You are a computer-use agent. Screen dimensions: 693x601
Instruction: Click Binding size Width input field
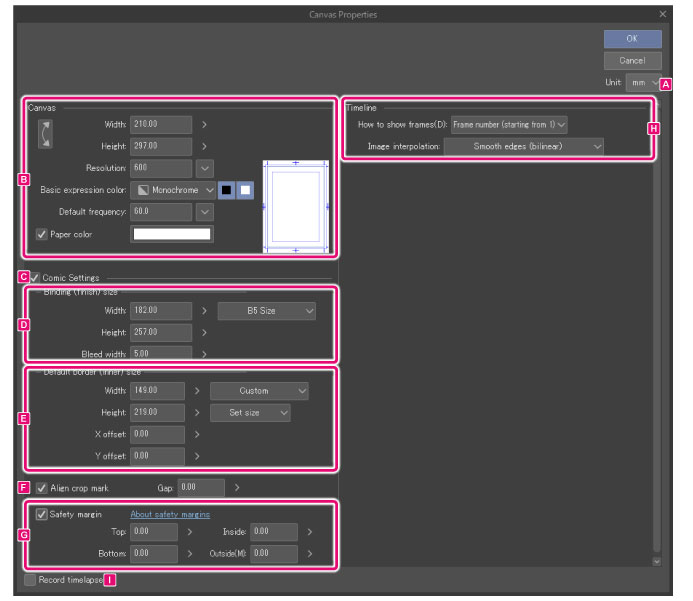(x=161, y=311)
